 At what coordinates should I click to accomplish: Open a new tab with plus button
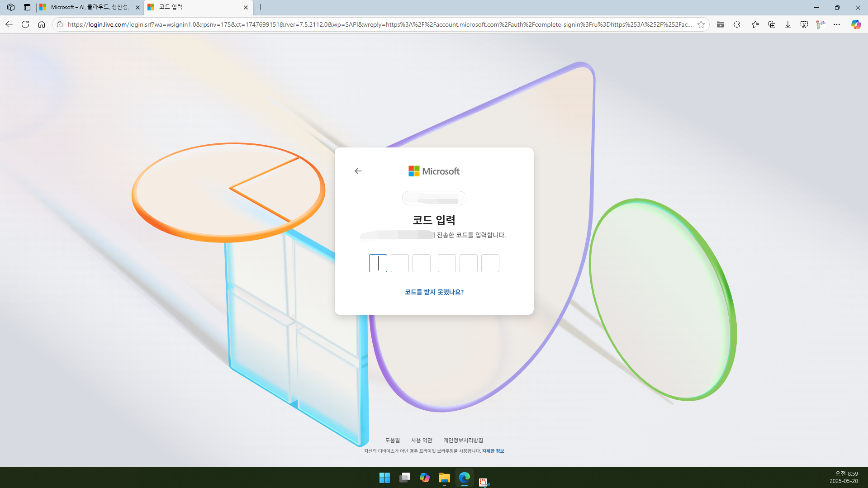[261, 7]
